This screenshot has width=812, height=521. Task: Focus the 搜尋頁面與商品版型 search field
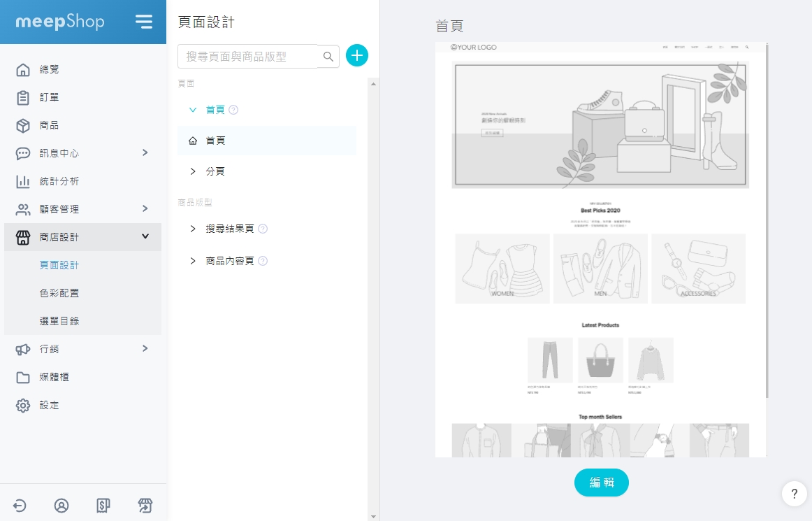pyautogui.click(x=247, y=57)
